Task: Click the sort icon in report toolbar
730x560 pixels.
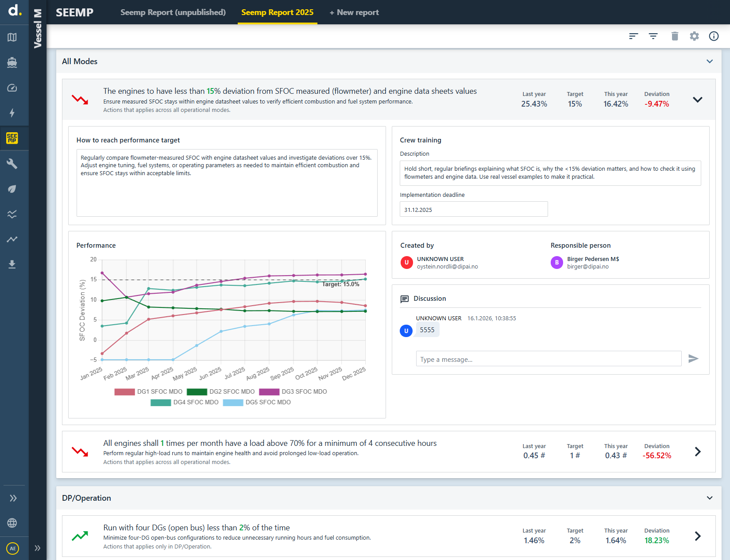Action: point(633,36)
